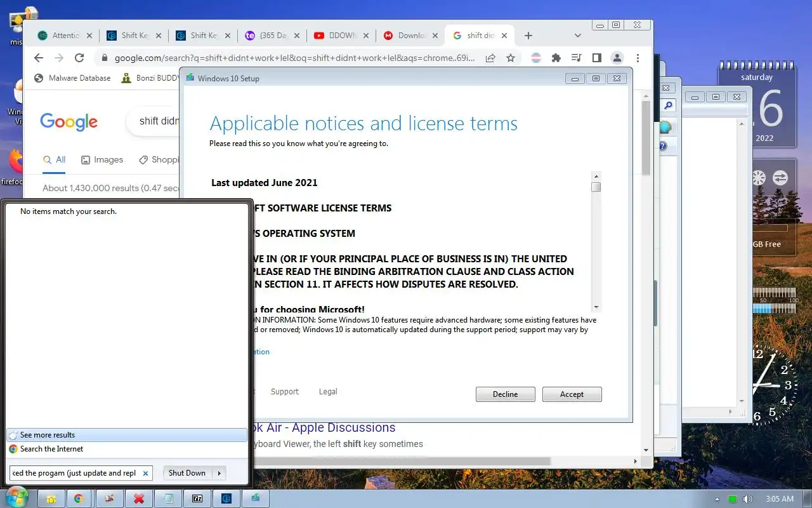Decline the Windows 10 license terms

pyautogui.click(x=505, y=394)
